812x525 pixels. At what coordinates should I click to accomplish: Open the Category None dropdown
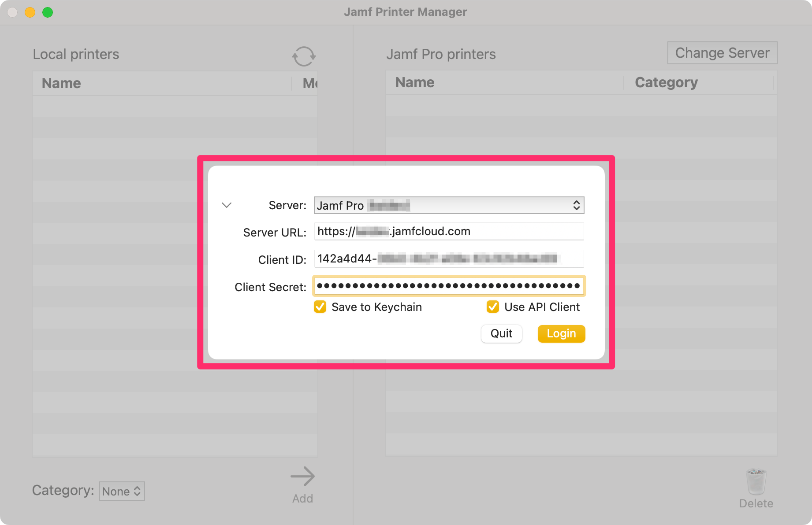click(122, 491)
